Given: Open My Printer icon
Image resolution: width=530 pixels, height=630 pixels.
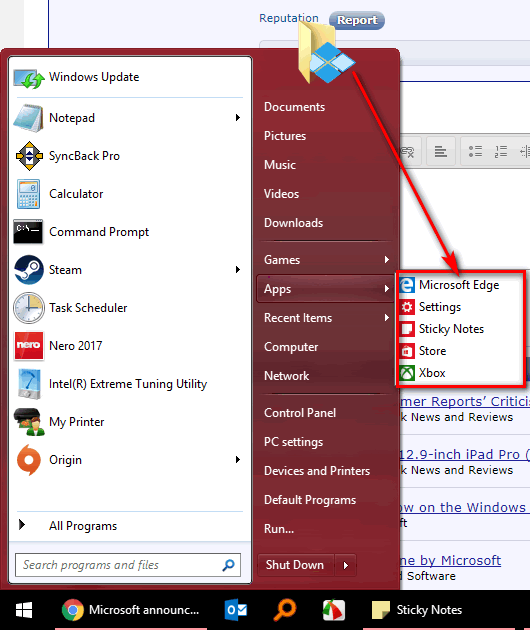Looking at the screenshot, I should (29, 422).
